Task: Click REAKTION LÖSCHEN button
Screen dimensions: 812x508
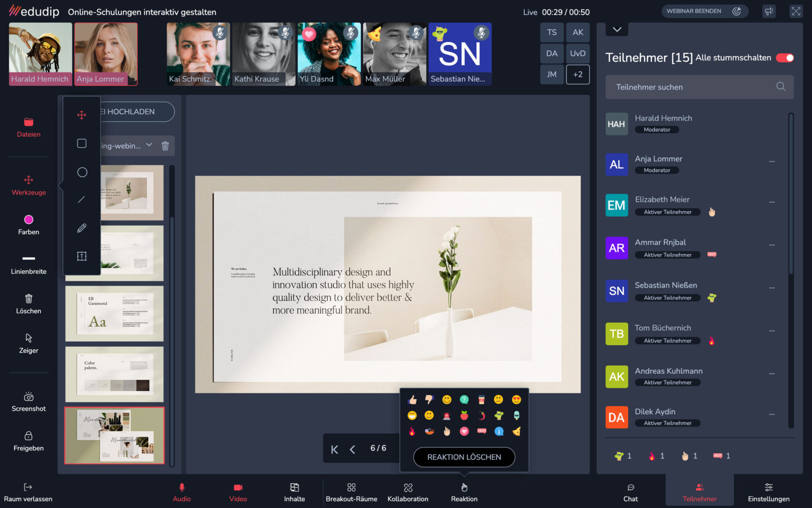Action: tap(464, 457)
